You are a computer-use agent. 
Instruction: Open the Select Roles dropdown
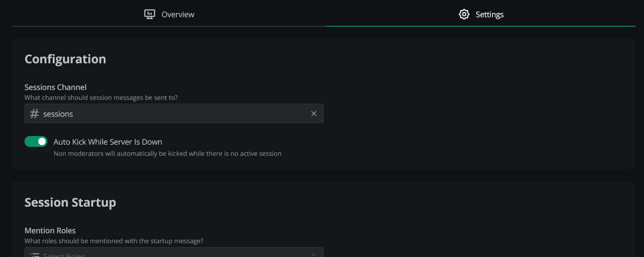pos(172,254)
